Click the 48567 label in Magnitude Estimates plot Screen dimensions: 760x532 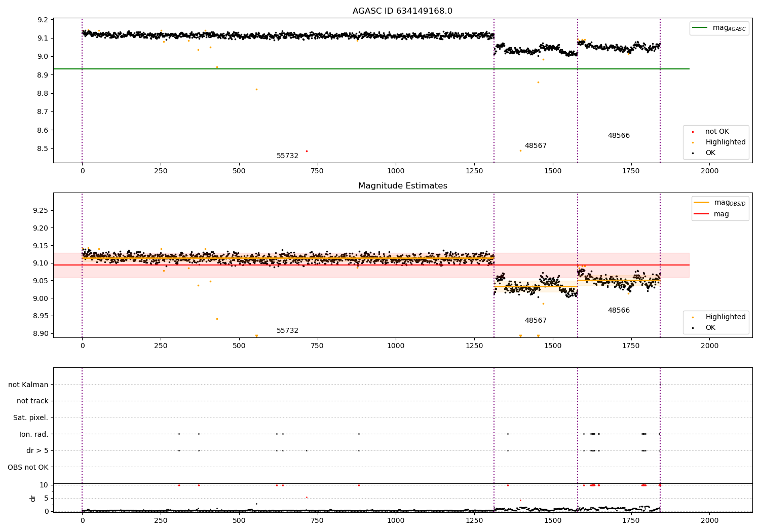(x=536, y=321)
